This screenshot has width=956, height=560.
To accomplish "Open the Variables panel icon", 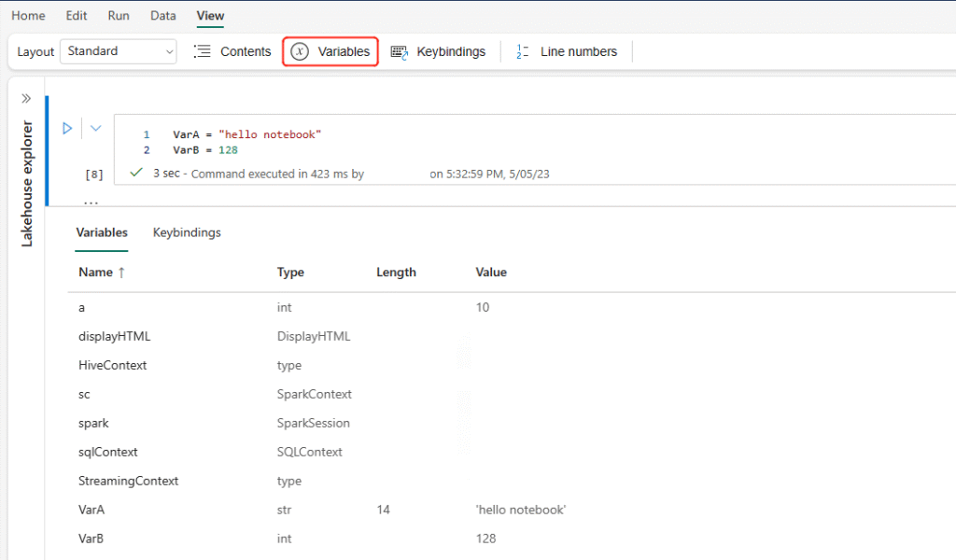I will [x=298, y=51].
